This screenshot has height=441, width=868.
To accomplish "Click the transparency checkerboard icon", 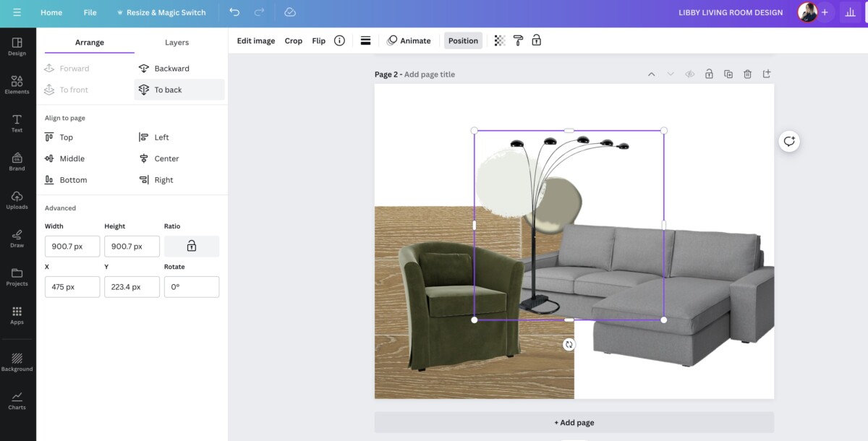I will coord(498,40).
